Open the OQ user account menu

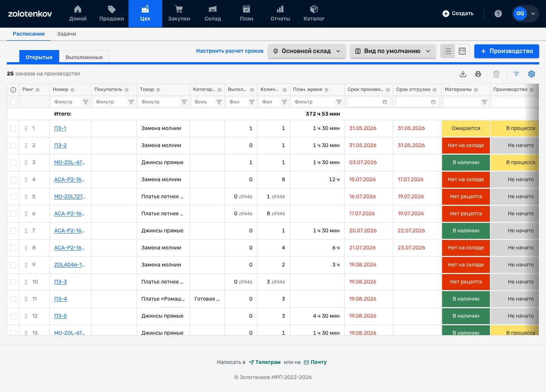tap(526, 14)
